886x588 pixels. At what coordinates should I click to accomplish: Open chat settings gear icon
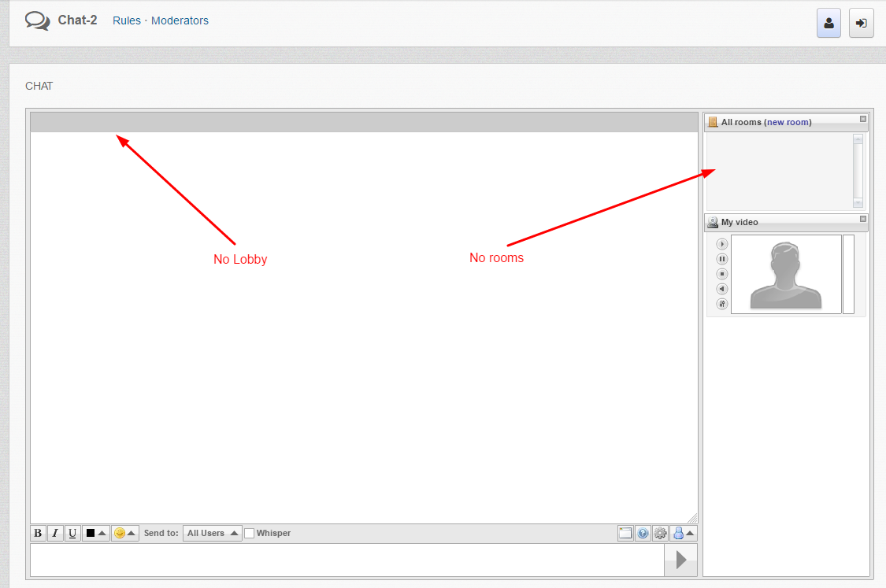[x=660, y=533]
